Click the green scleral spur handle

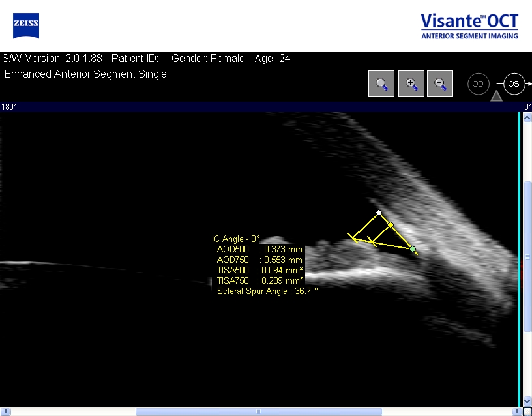(x=413, y=249)
